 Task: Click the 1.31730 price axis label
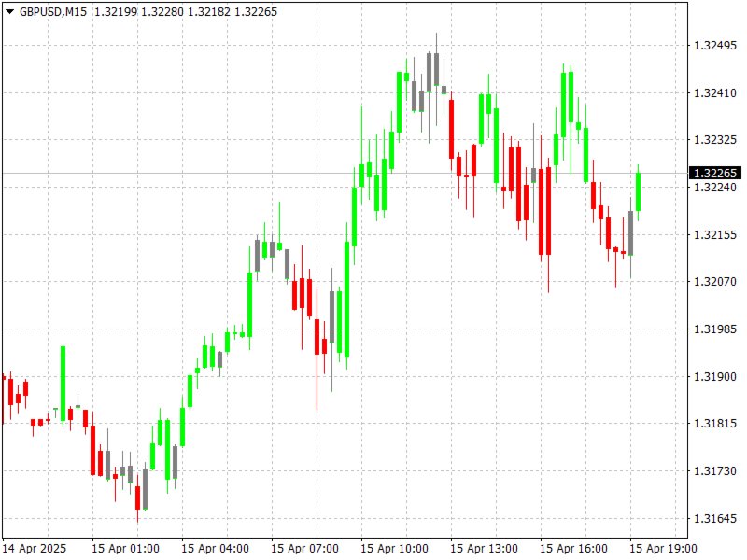714,471
